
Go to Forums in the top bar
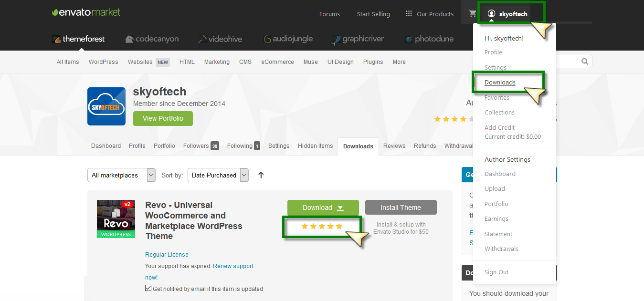(329, 14)
